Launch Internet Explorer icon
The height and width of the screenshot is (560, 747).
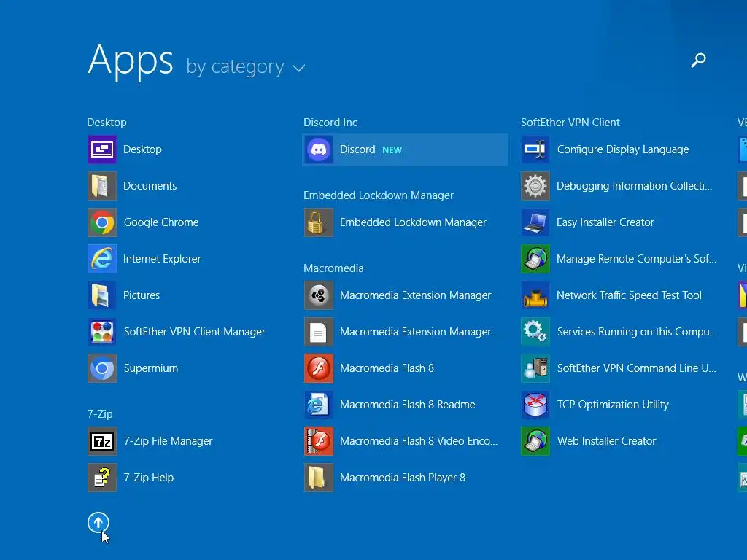click(x=102, y=259)
